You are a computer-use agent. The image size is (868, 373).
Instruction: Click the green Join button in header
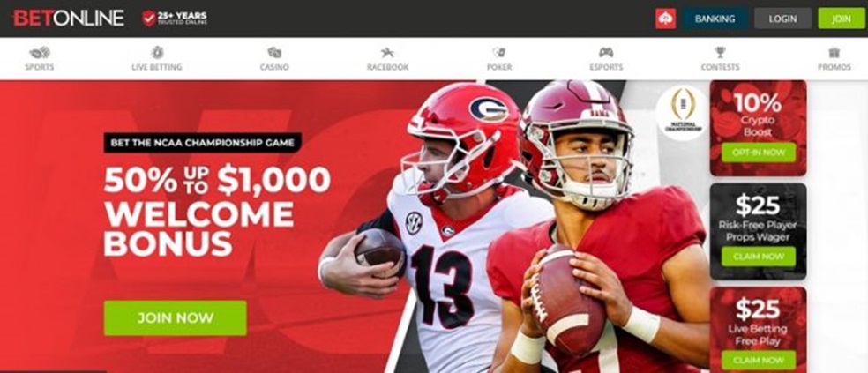coord(841,19)
